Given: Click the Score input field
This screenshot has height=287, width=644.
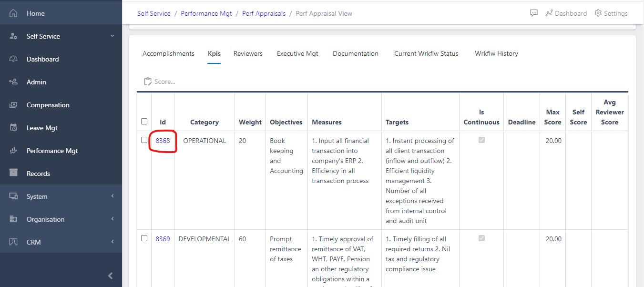Looking at the screenshot, I should 164,81.
